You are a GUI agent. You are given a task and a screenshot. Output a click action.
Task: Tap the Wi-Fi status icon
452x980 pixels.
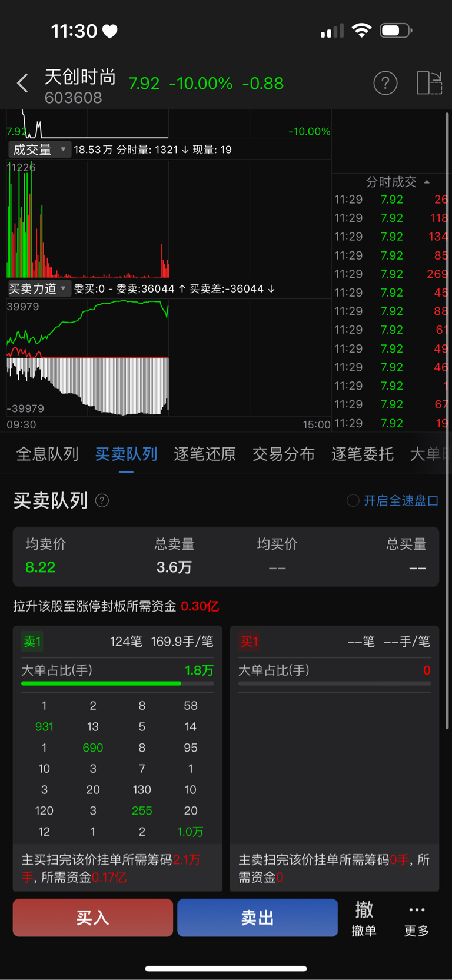[x=361, y=30]
